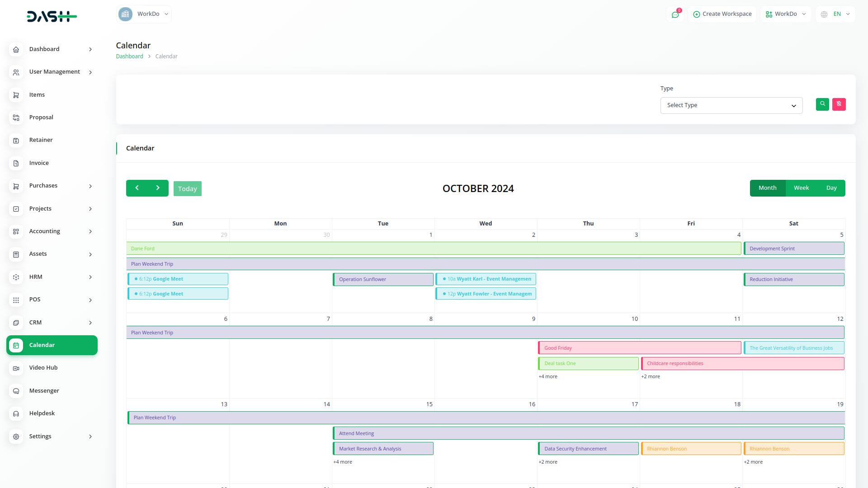
Task: Go to next month with right arrow
Action: [158, 188]
